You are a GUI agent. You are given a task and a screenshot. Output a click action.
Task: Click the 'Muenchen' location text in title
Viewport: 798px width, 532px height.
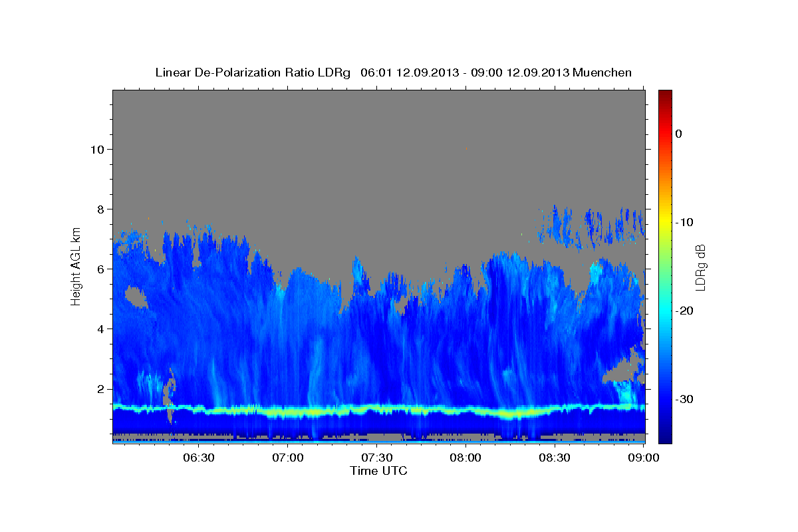pos(602,72)
